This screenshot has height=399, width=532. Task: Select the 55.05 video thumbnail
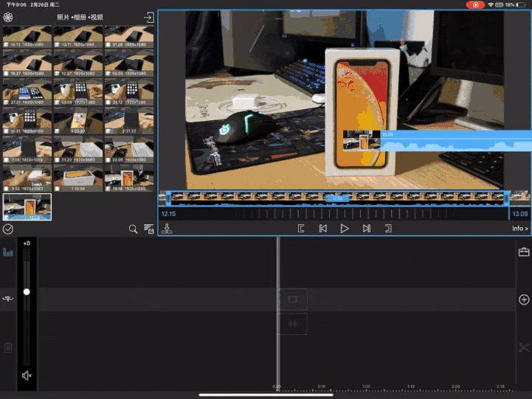[129, 63]
